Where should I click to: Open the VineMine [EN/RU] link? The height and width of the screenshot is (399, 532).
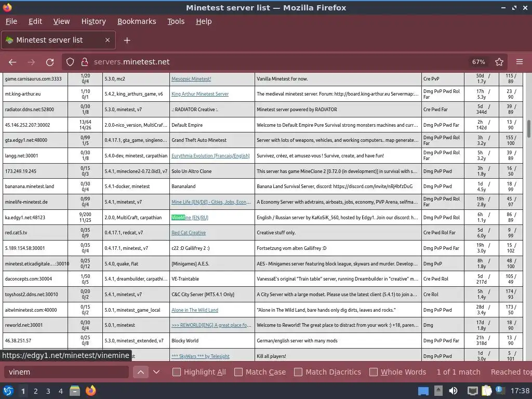tap(190, 218)
